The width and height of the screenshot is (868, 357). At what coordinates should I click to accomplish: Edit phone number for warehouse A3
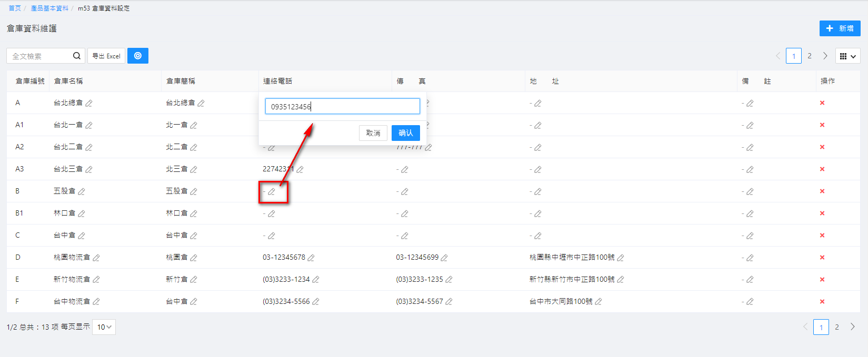[300, 169]
